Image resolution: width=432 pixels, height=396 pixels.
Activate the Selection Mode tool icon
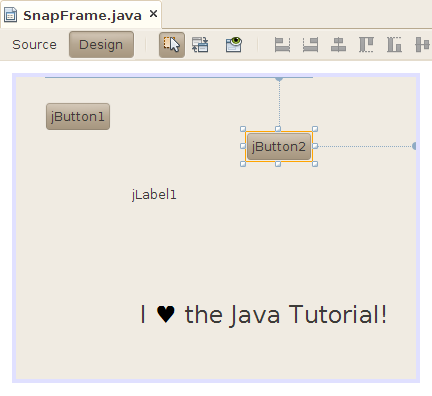tap(172, 45)
